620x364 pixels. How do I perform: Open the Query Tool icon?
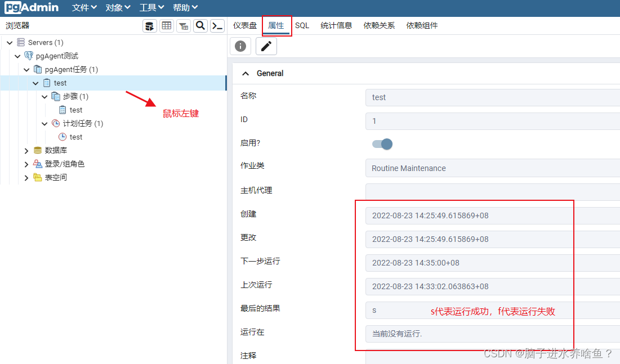[x=149, y=26]
